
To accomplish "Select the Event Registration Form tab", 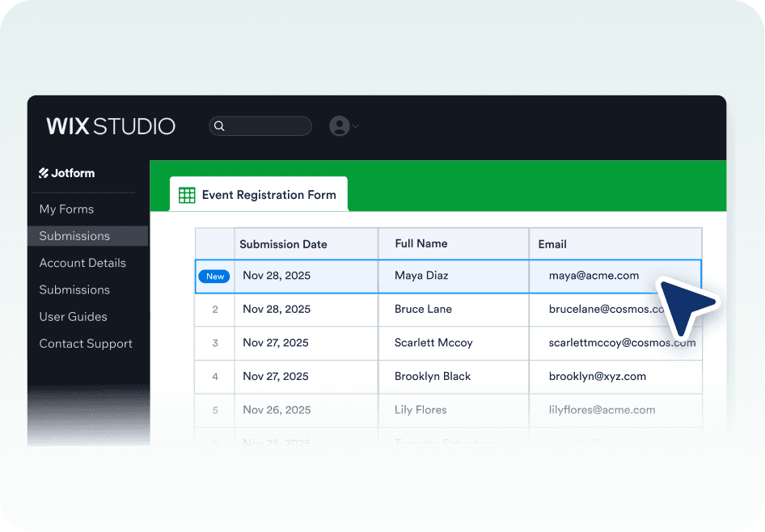I will 259,194.
